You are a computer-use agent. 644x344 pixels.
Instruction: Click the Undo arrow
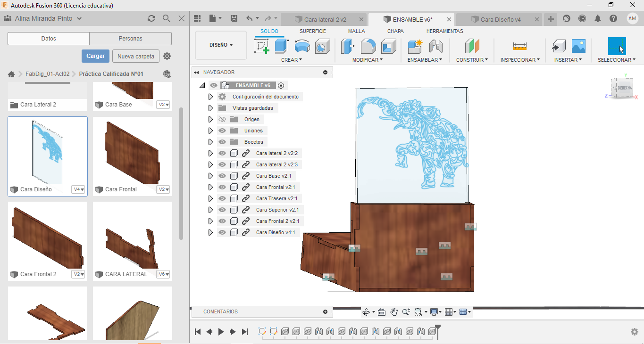click(250, 18)
